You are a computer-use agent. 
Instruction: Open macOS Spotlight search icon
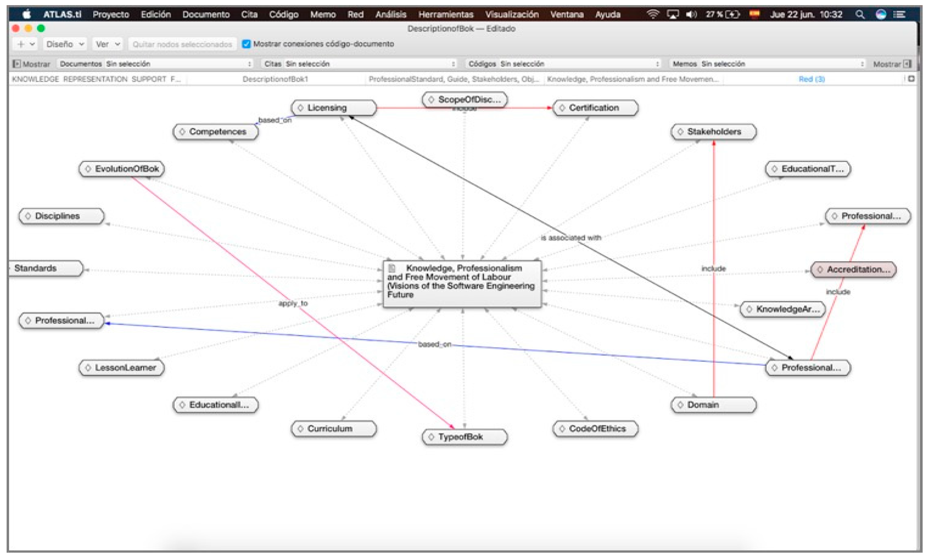860,14
